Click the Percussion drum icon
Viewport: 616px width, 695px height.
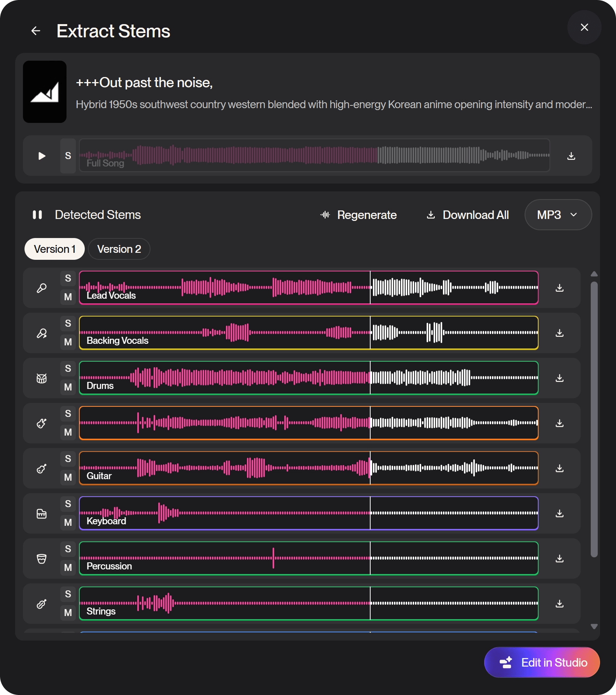42,558
